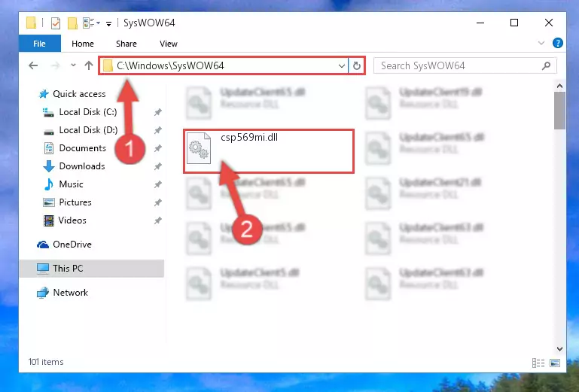Click the pin icon next to Local Disk (D:)

click(158, 130)
